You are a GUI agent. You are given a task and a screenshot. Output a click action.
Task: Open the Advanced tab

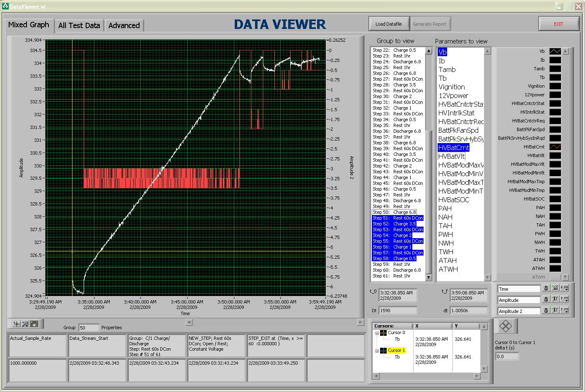[124, 25]
